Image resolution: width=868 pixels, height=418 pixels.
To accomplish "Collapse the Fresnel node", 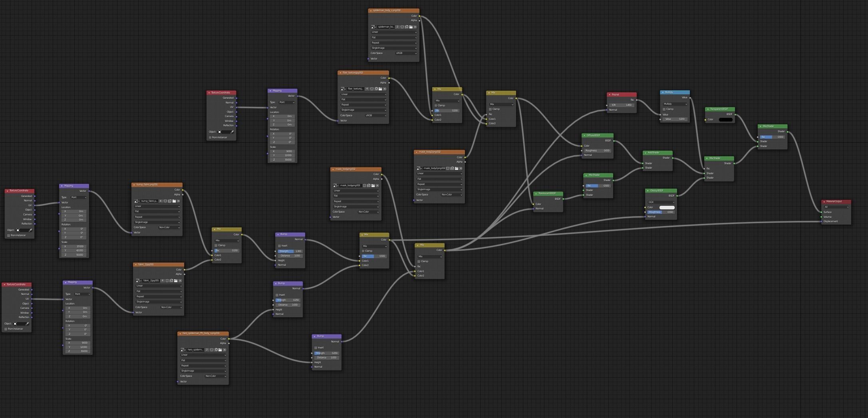I will click(x=610, y=95).
